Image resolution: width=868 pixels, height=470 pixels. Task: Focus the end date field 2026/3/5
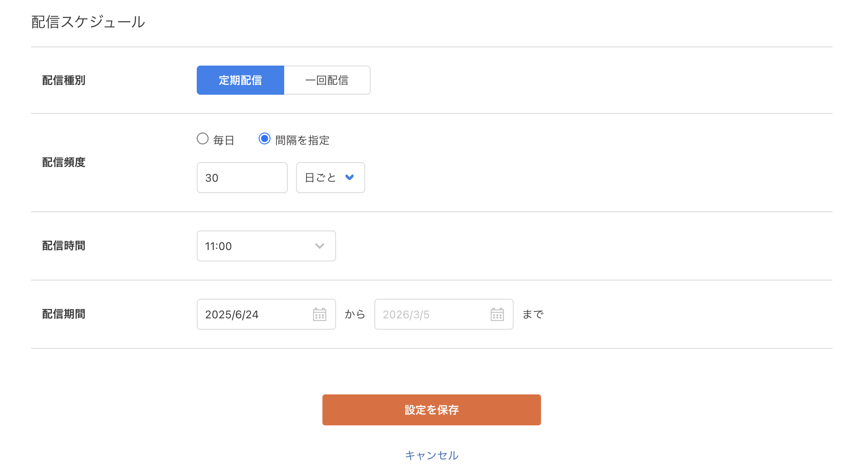pos(430,314)
